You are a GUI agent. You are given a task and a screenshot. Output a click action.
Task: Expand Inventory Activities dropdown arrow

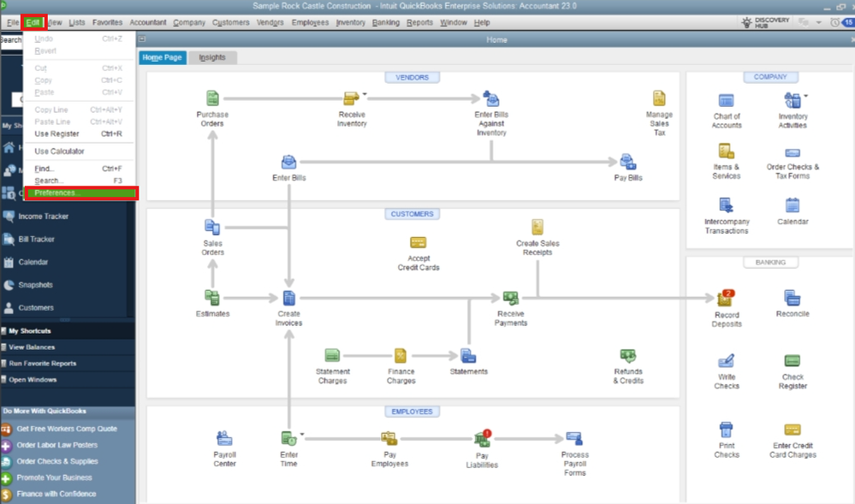click(x=806, y=96)
